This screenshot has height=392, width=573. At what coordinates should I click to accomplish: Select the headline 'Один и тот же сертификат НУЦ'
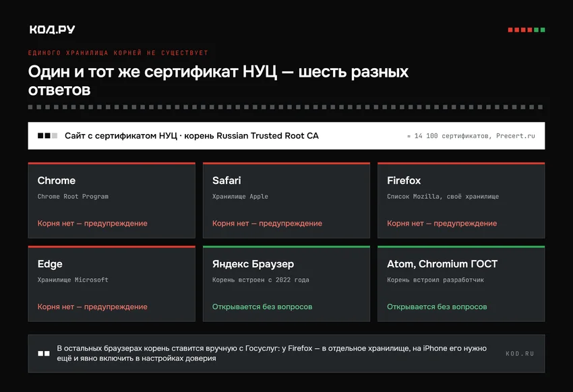tap(152, 71)
